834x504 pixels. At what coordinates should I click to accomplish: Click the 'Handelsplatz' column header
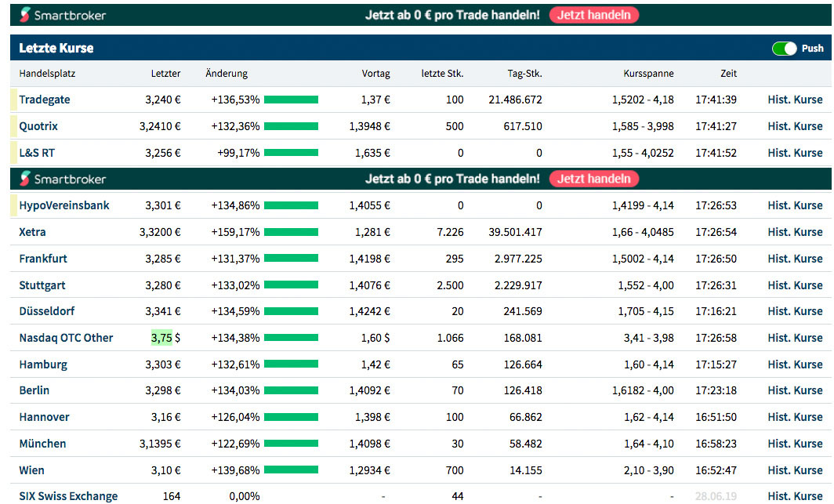[x=47, y=74]
